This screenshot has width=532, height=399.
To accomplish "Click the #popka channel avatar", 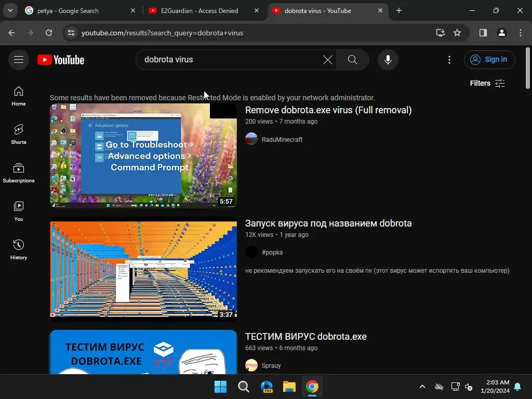I will pyautogui.click(x=251, y=252).
